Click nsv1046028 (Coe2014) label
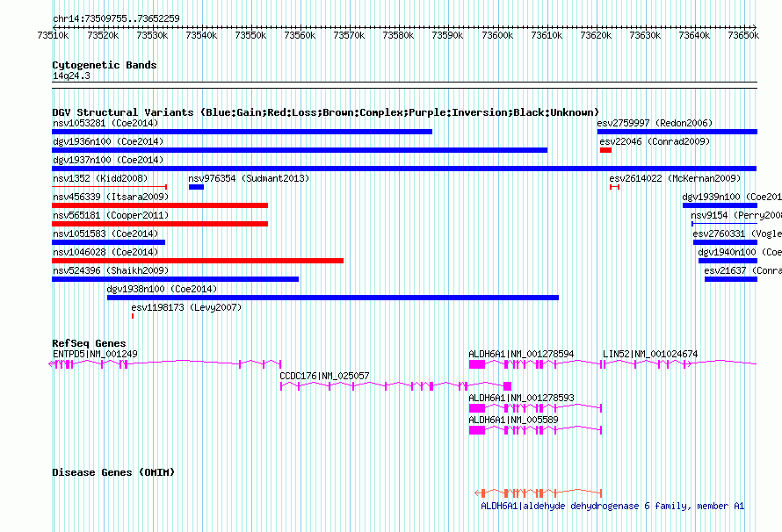The height and width of the screenshot is (532, 782). [105, 252]
